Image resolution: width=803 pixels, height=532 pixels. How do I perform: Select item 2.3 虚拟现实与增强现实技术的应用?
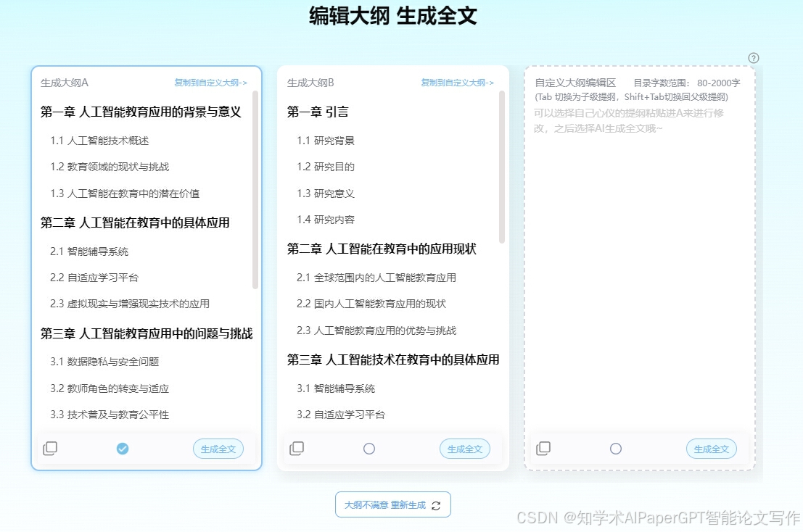click(x=130, y=304)
